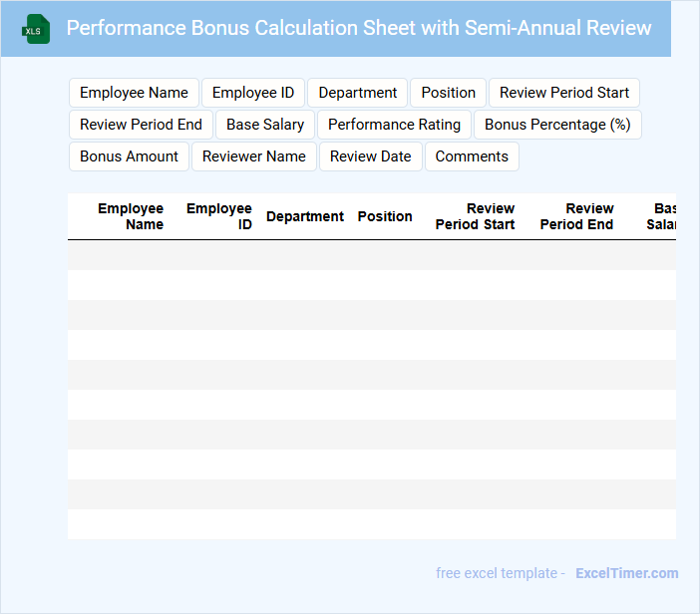
Task: Select the Performance Rating tag
Action: coord(394,125)
